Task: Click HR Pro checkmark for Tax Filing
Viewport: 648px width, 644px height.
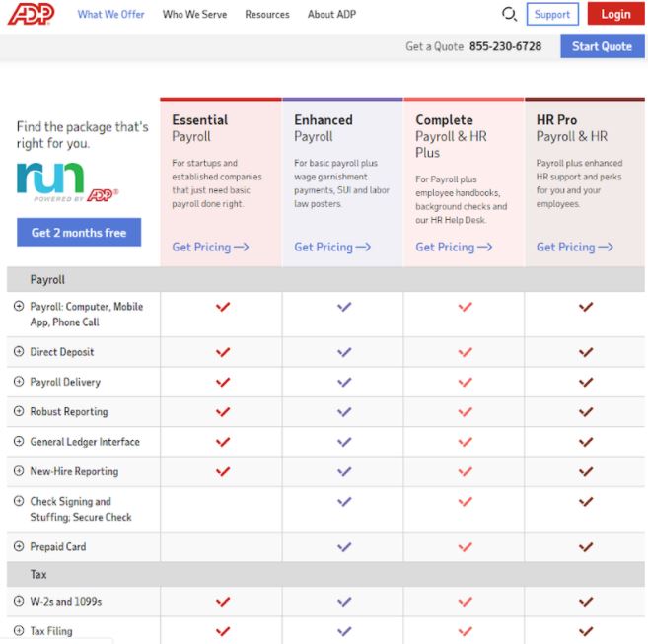Action: point(586,631)
